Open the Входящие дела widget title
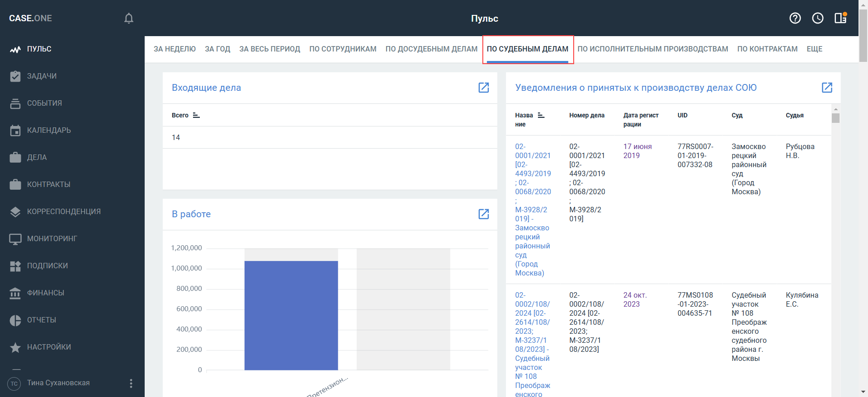This screenshot has width=868, height=397. [206, 88]
